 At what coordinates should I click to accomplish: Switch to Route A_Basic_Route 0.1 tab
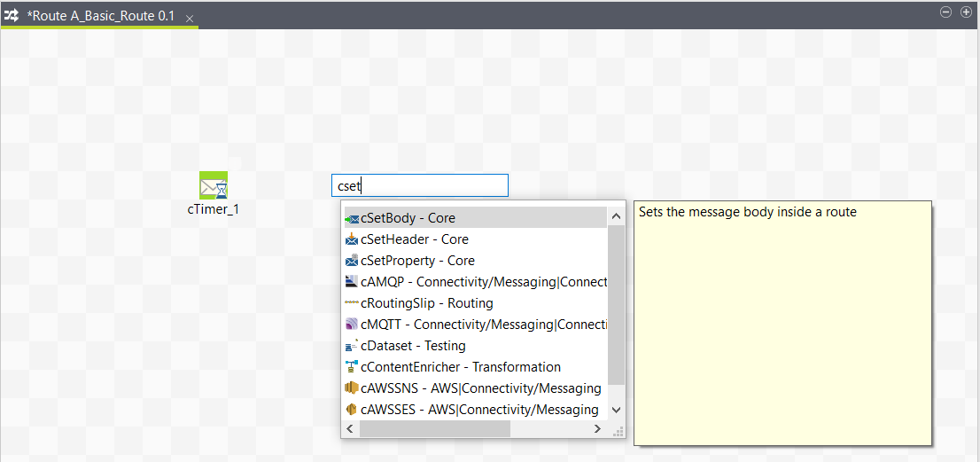(100, 16)
